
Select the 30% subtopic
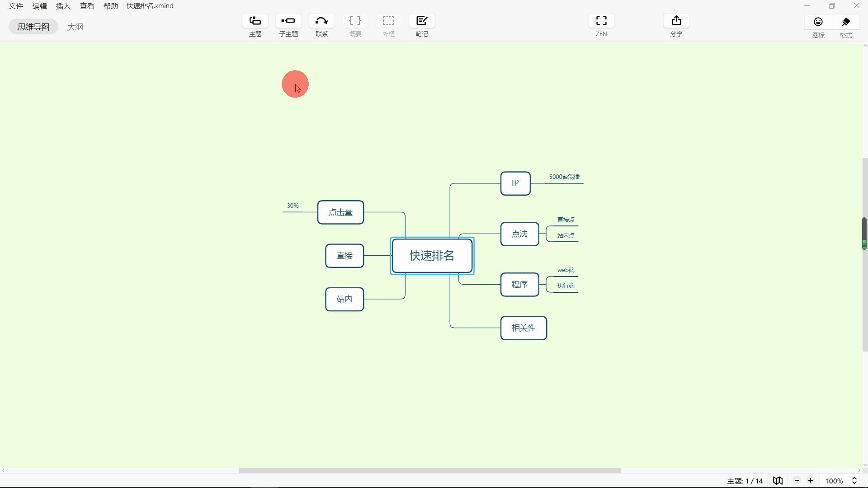click(x=293, y=206)
